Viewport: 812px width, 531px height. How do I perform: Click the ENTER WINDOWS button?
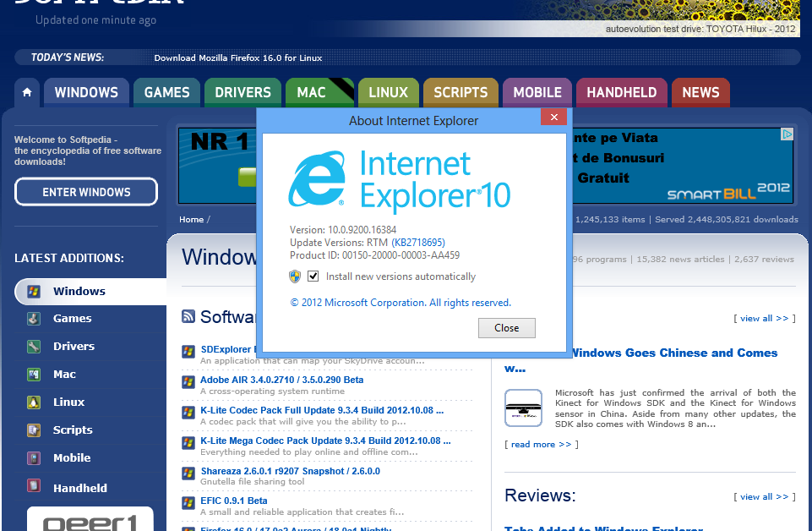(x=85, y=191)
